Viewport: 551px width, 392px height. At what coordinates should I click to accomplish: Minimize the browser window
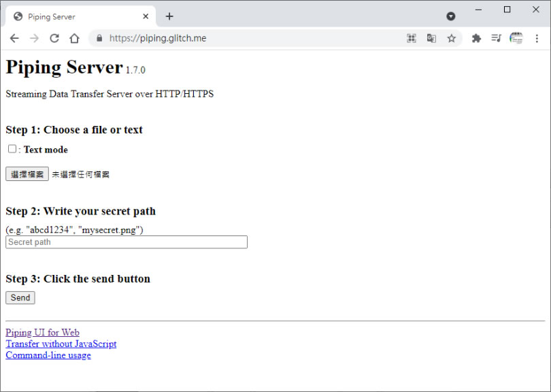coord(478,10)
